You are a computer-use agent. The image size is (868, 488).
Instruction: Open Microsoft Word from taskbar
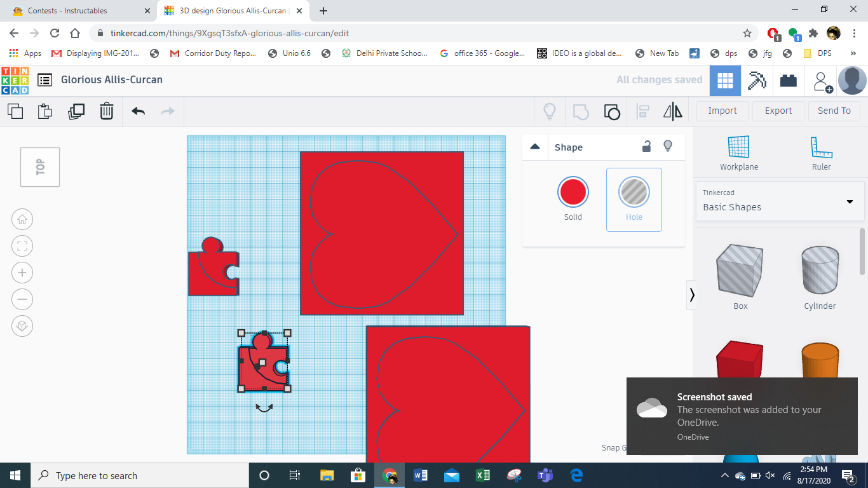coord(421,475)
